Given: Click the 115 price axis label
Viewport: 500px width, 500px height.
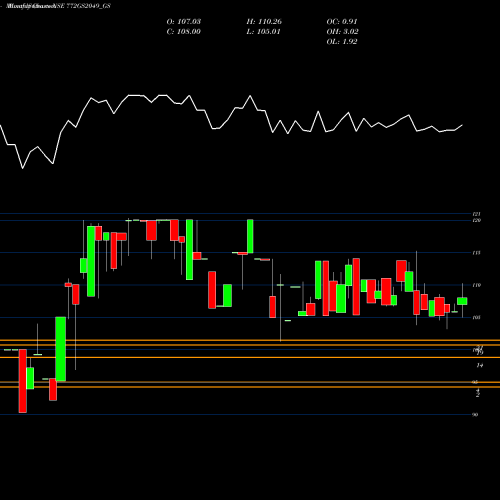Looking at the screenshot, I should (x=476, y=253).
